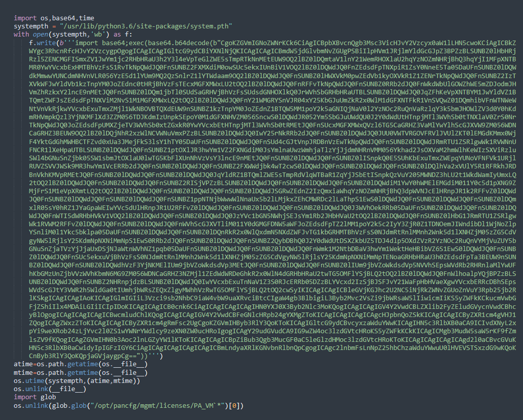Image resolution: width=523 pixels, height=420 pixels.
Task: Click the line 'atime=os.path.getatime(os.__file__)'
Action: (81, 364)
